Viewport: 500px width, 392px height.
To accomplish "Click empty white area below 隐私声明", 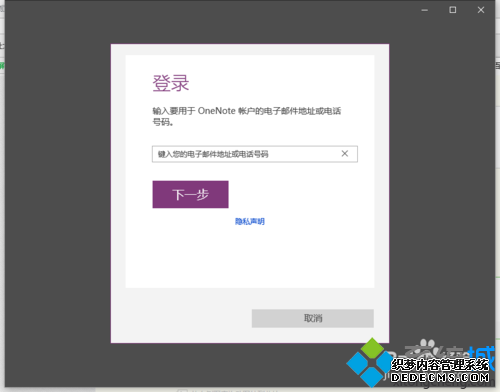I will coord(250,257).
